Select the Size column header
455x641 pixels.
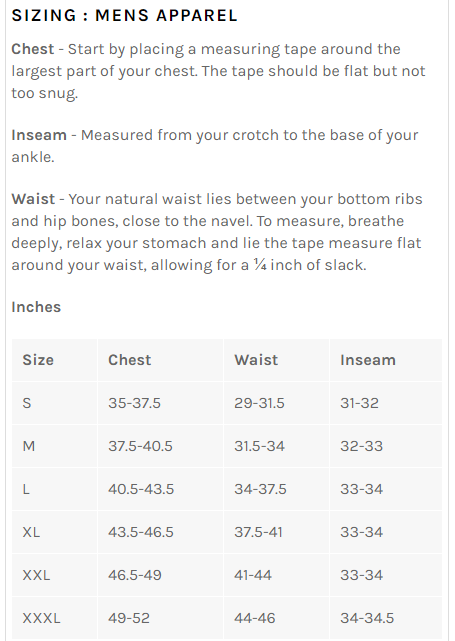[38, 360]
